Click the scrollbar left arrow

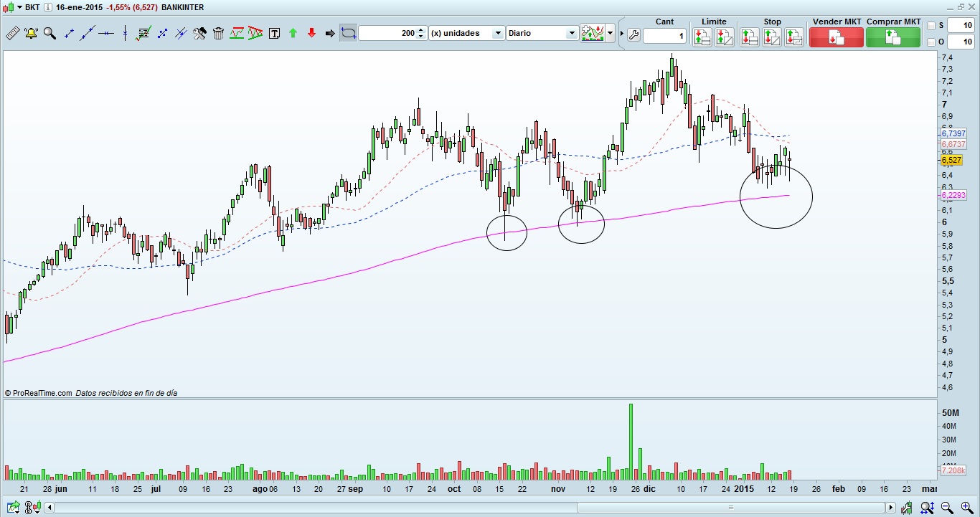pyautogui.click(x=50, y=508)
